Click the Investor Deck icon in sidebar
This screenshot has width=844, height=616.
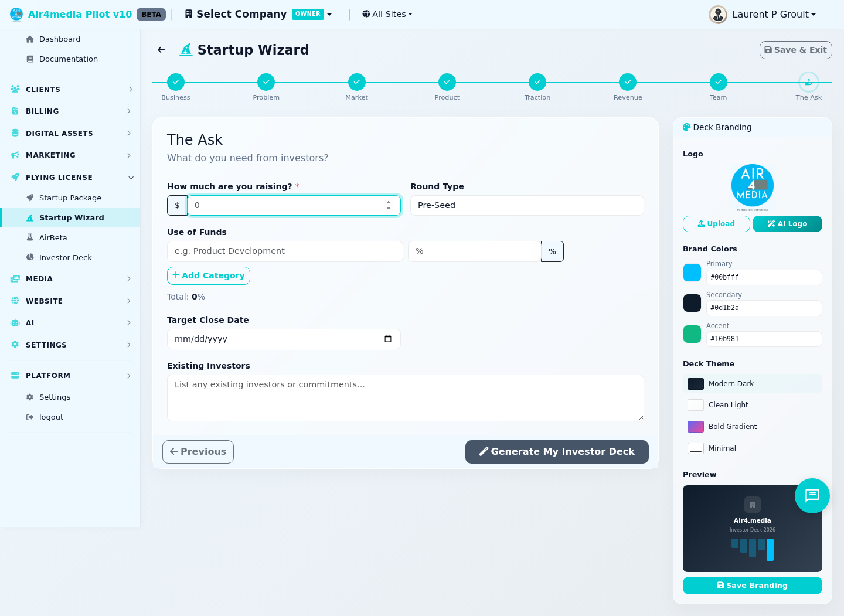tap(29, 257)
